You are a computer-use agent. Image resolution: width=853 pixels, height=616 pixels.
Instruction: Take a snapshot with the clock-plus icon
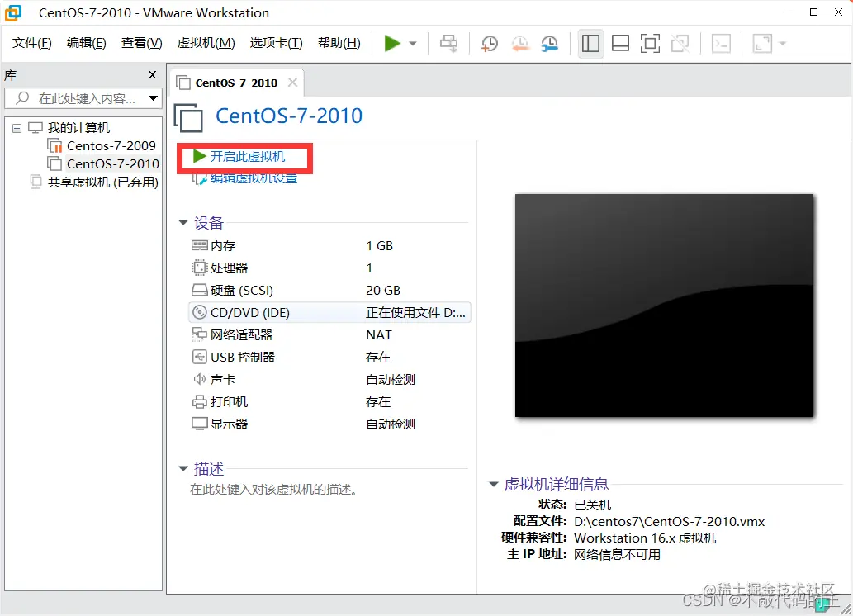pos(490,44)
